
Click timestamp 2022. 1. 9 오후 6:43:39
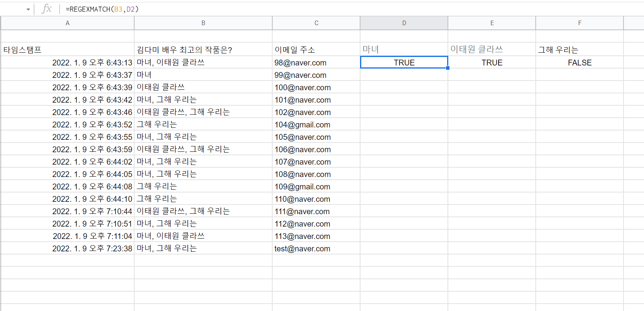pyautogui.click(x=67, y=87)
